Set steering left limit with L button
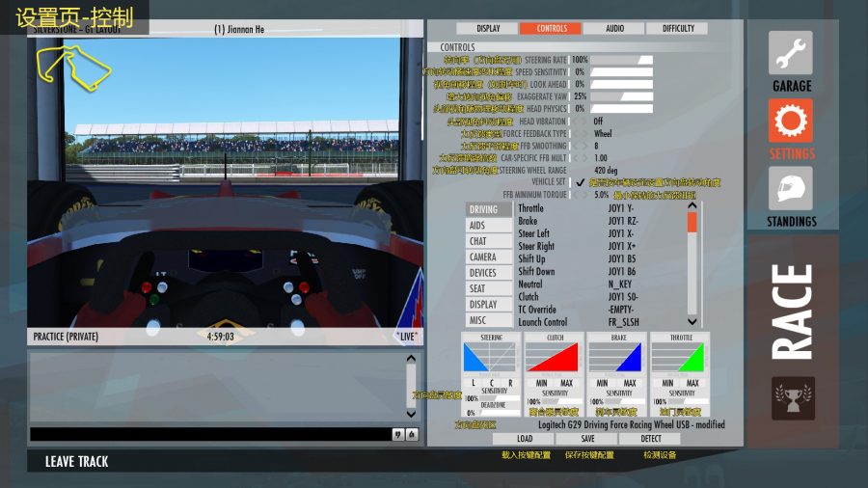The image size is (868, 488). click(x=474, y=383)
